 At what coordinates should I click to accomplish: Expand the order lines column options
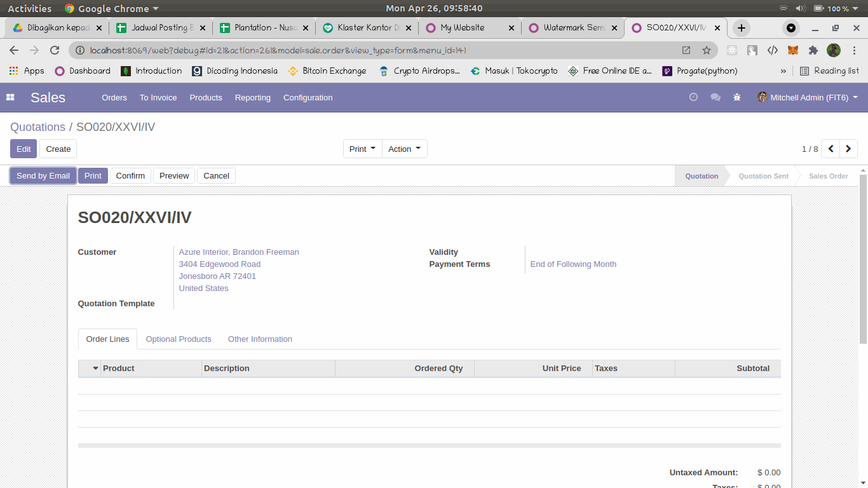[x=96, y=369]
